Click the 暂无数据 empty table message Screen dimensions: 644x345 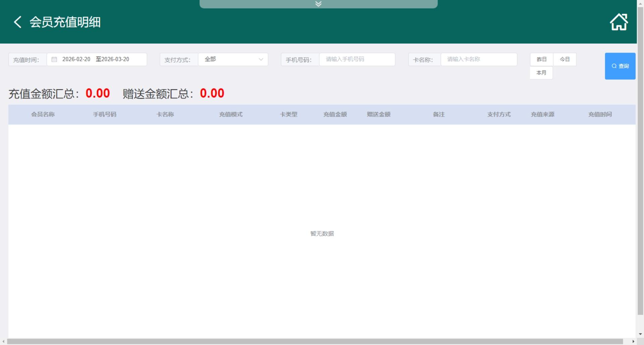point(322,234)
